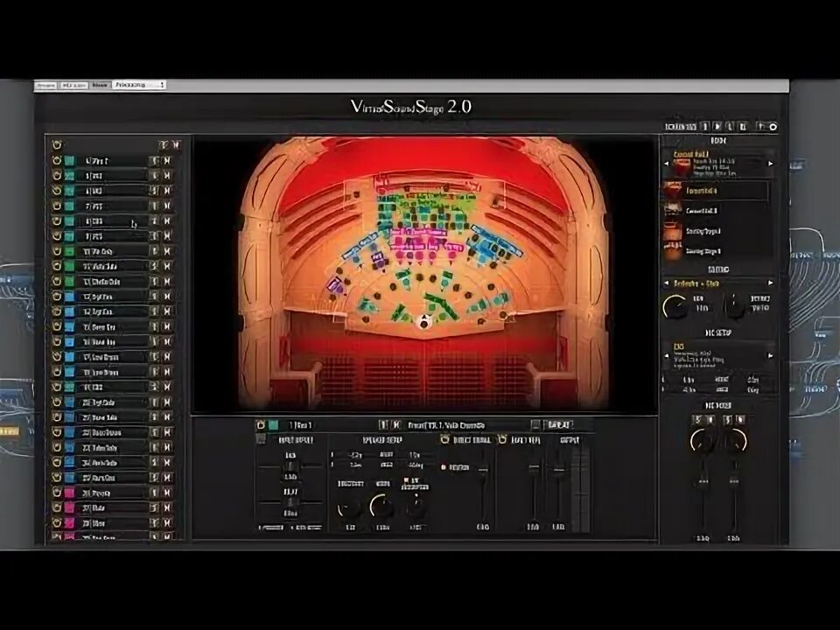Image resolution: width=840 pixels, height=630 pixels.
Task: Solo track 20 in the instrument list
Action: [154, 402]
